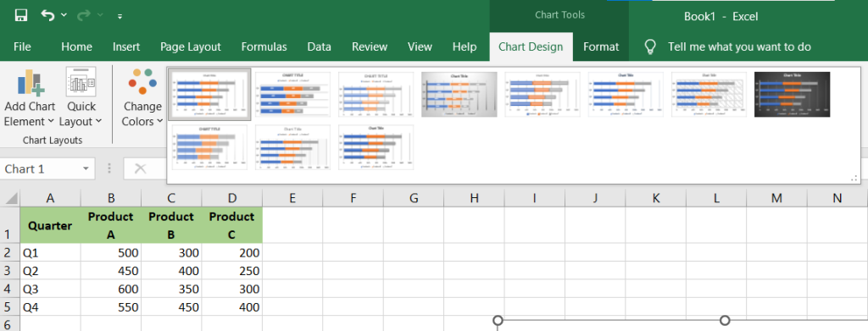Select the gray gradient chart style thumbnail

pos(459,94)
